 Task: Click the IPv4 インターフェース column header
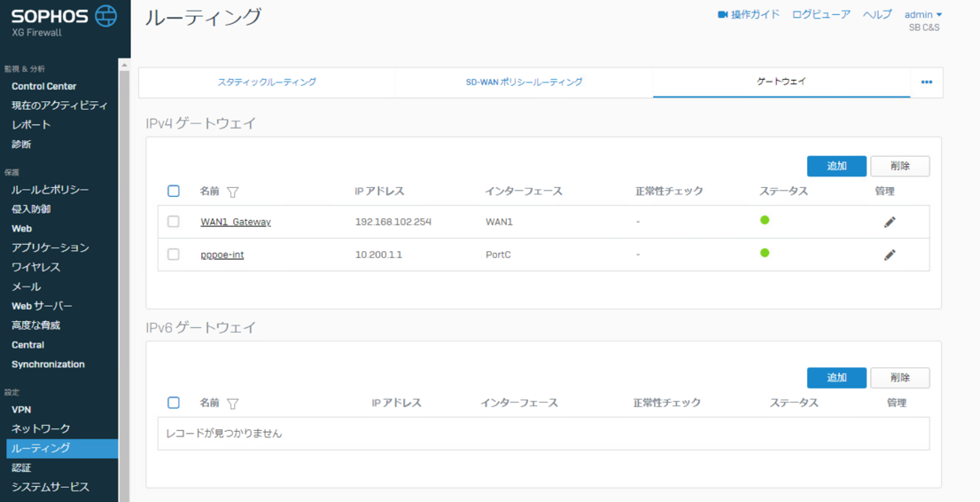pyautogui.click(x=524, y=191)
